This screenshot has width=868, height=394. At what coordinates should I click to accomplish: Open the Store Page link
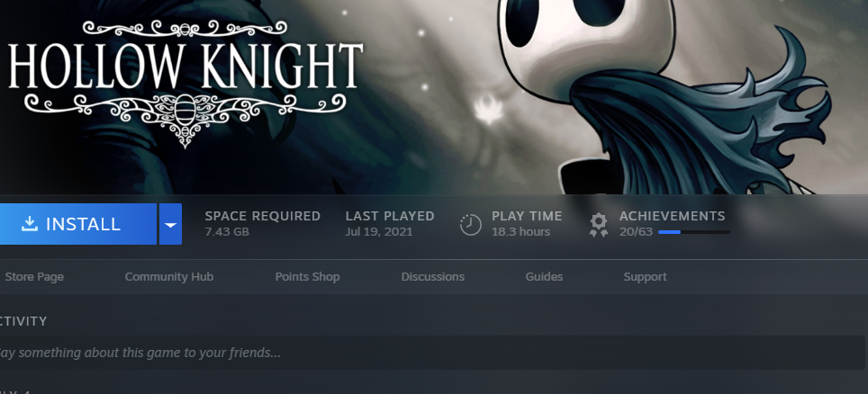click(34, 277)
